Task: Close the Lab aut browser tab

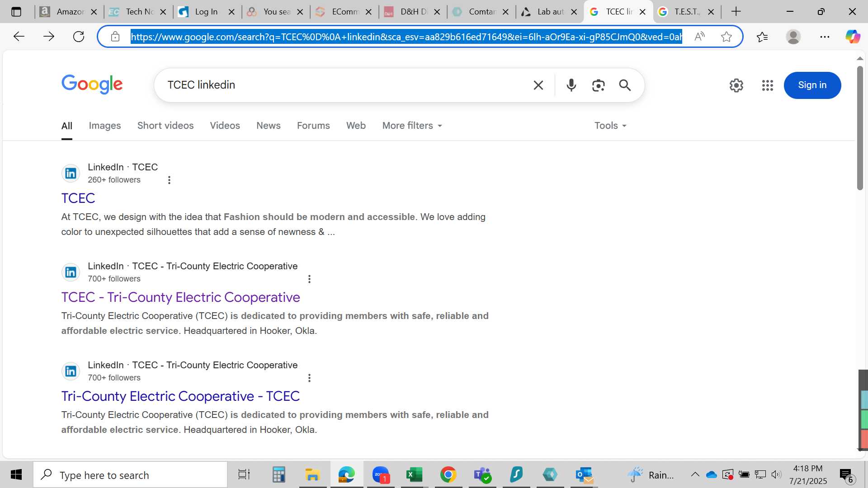Action: (574, 12)
